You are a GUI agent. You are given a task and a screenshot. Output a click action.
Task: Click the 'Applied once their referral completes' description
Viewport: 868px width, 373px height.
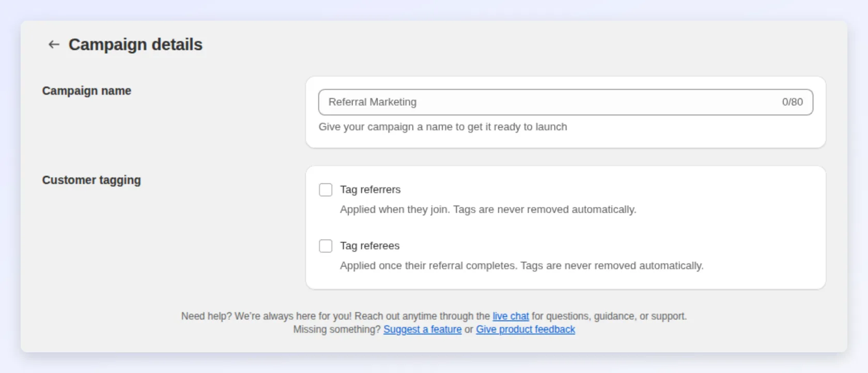(522, 265)
